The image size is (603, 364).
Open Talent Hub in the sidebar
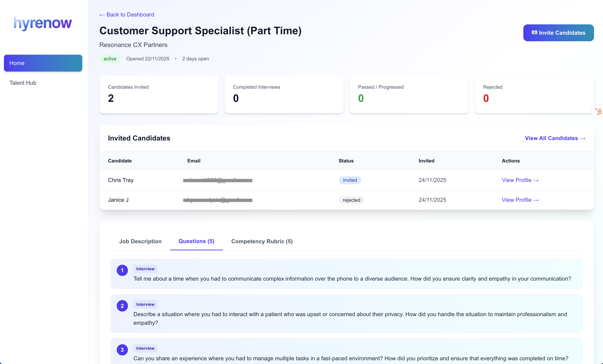coord(23,83)
